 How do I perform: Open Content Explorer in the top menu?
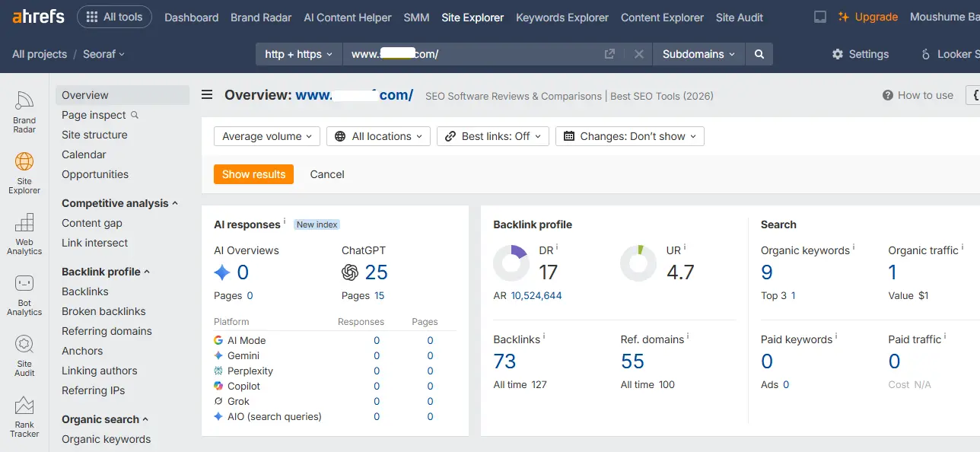[x=662, y=17]
